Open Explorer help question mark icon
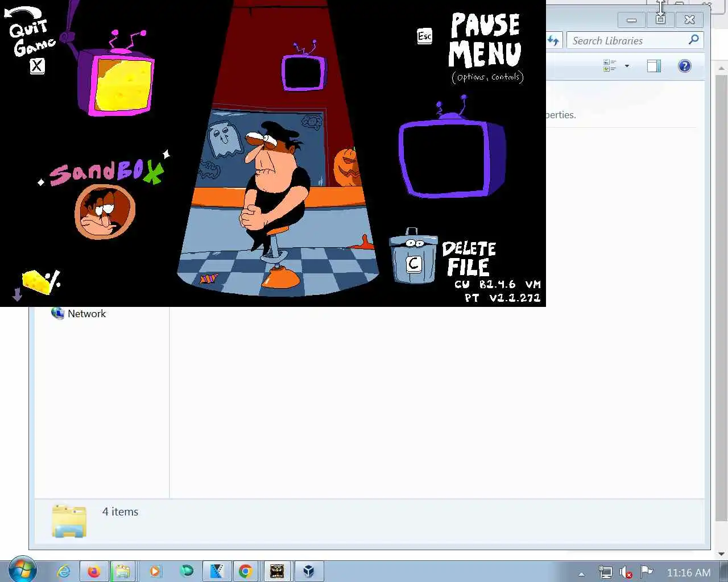 click(x=685, y=66)
